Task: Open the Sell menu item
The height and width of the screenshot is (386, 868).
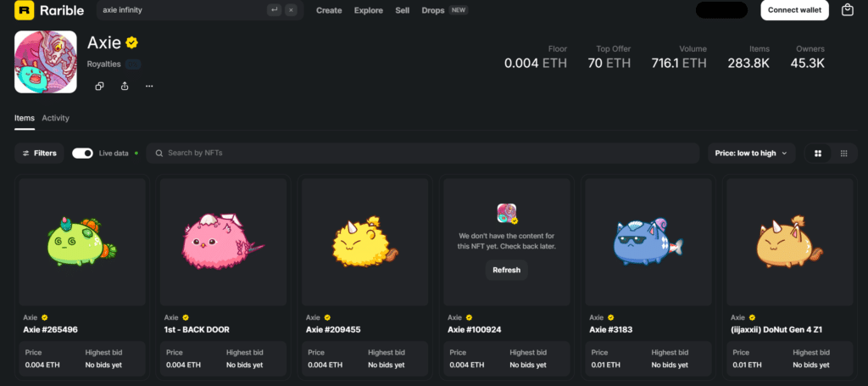Action: (403, 10)
